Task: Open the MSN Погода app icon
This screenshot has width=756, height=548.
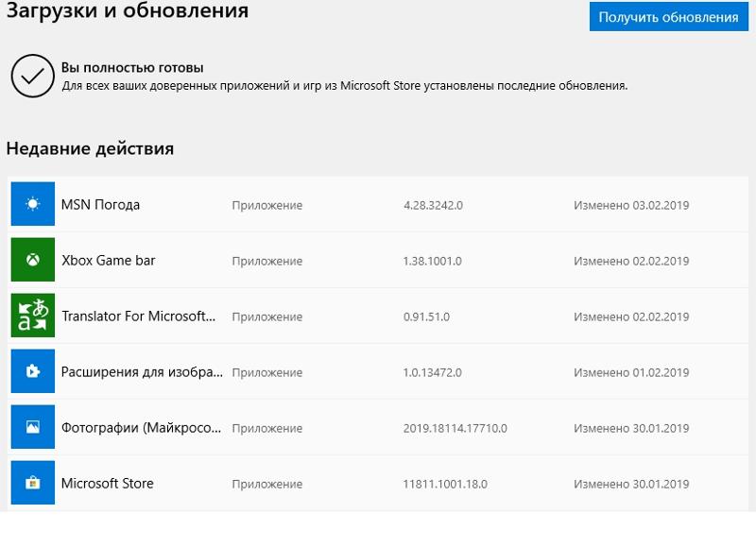Action: click(33, 204)
